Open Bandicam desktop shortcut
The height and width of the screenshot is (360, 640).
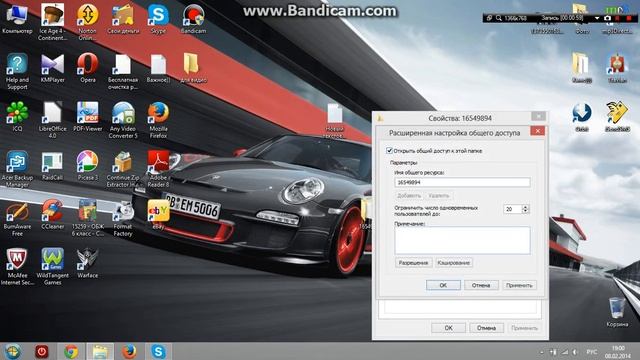pos(193,19)
